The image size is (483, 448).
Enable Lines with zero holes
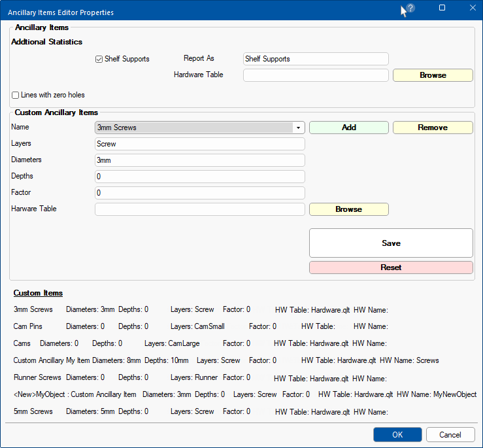click(16, 95)
